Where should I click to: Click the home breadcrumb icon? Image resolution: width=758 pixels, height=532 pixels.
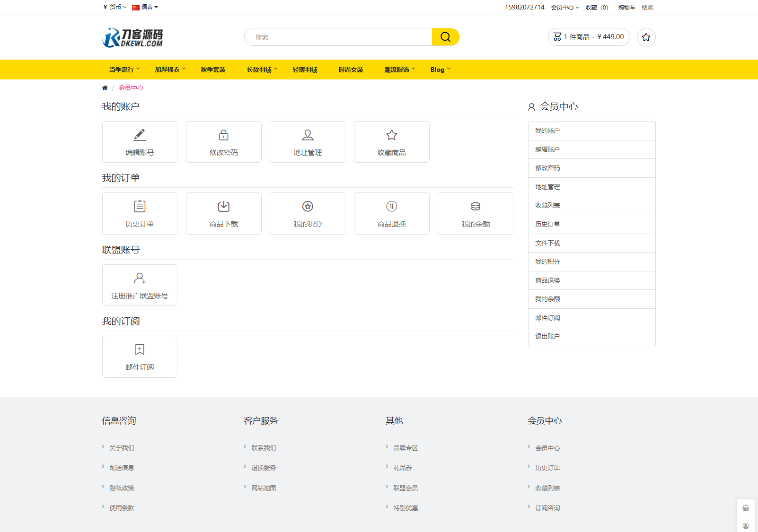(x=105, y=87)
